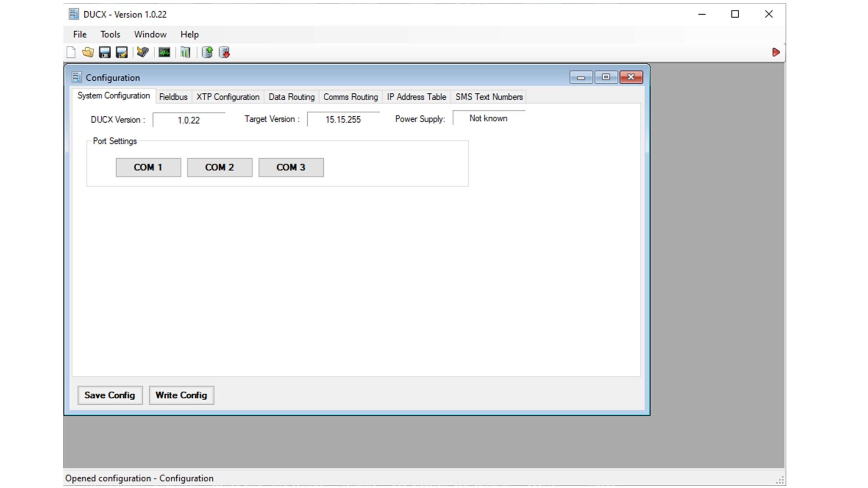
Task: Click the save-as floppy with pencil icon
Action: tap(122, 52)
